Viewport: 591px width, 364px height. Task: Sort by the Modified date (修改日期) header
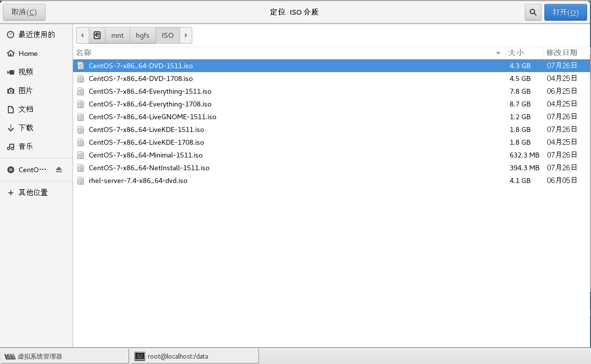(566, 53)
